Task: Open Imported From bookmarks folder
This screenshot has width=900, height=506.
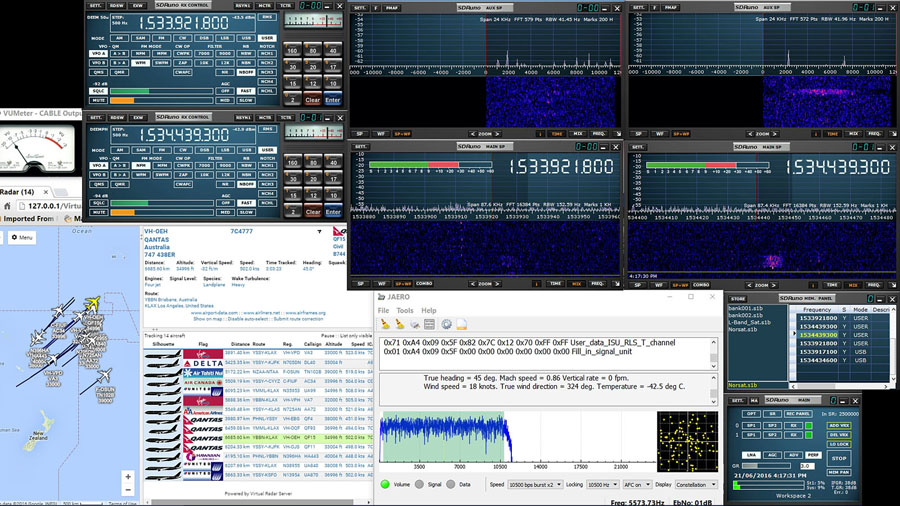Action: [29, 219]
